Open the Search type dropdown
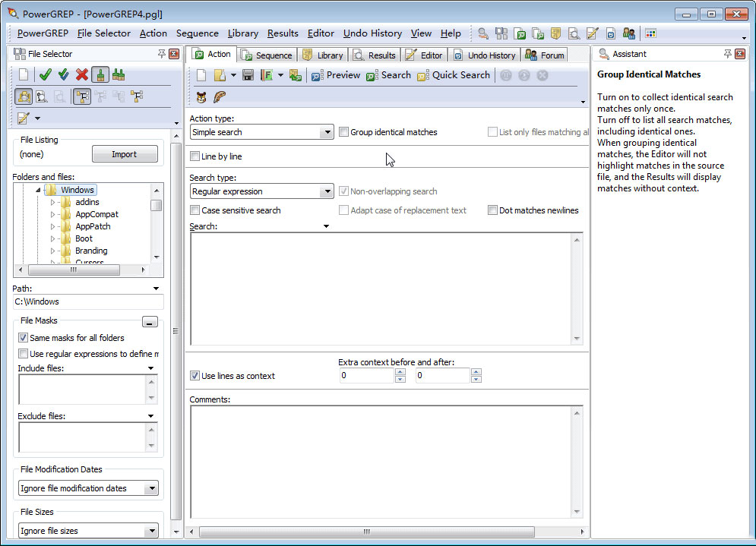756x546 pixels. click(x=327, y=192)
